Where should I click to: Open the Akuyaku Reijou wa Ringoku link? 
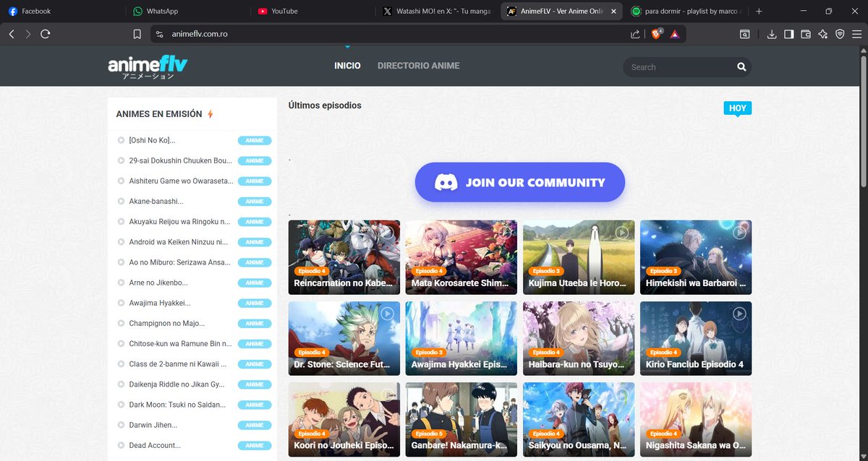(x=179, y=221)
